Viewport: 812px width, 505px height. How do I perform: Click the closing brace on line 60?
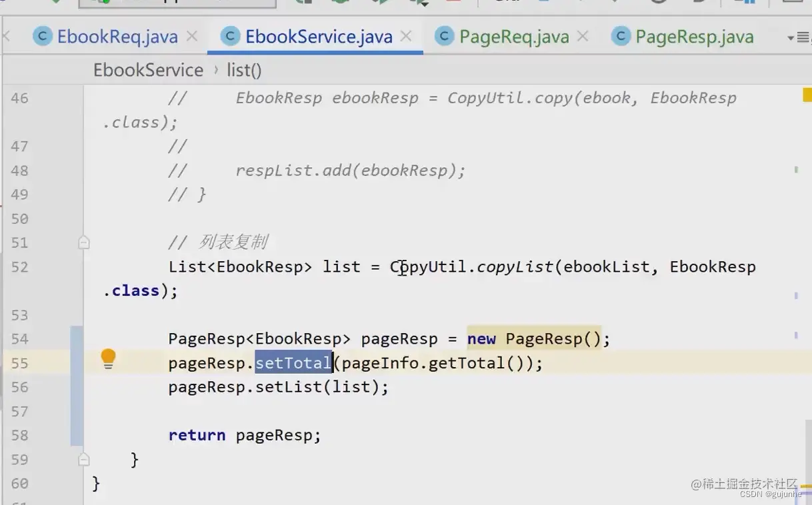tap(96, 484)
